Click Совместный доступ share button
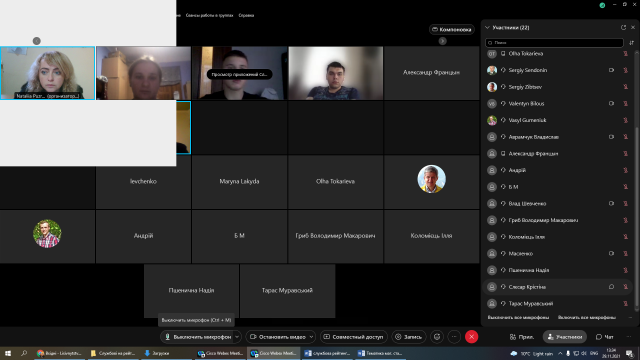This screenshot has width=640, height=360. 354,337
